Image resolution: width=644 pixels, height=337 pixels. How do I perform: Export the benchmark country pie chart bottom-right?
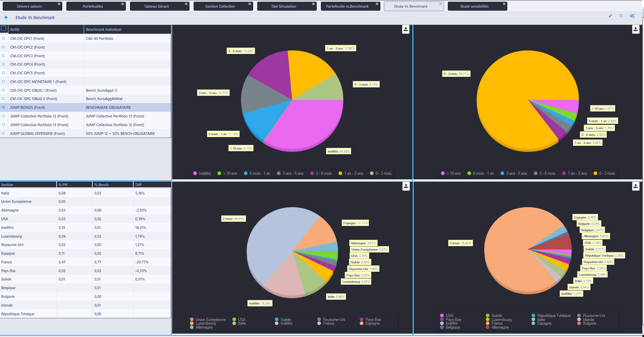coord(636,186)
